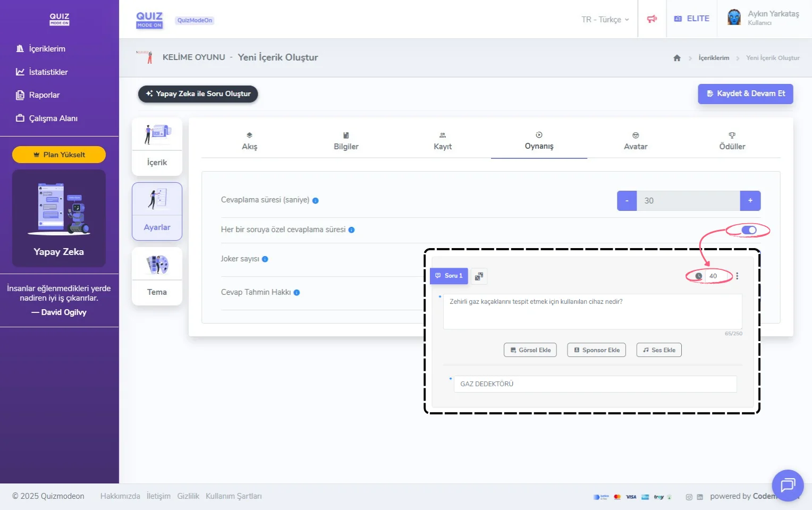
Task: Open the chat support bubble
Action: pos(788,485)
